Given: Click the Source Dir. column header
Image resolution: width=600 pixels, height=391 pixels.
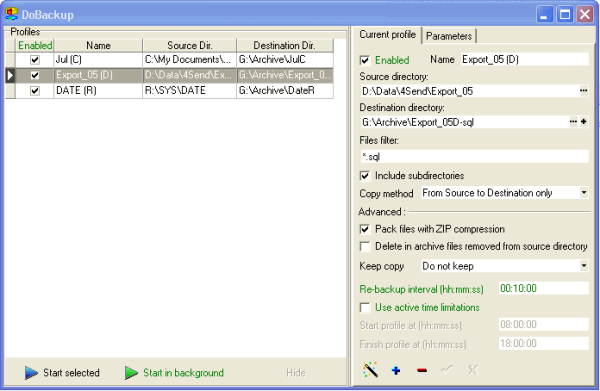Looking at the screenshot, I should point(189,46).
